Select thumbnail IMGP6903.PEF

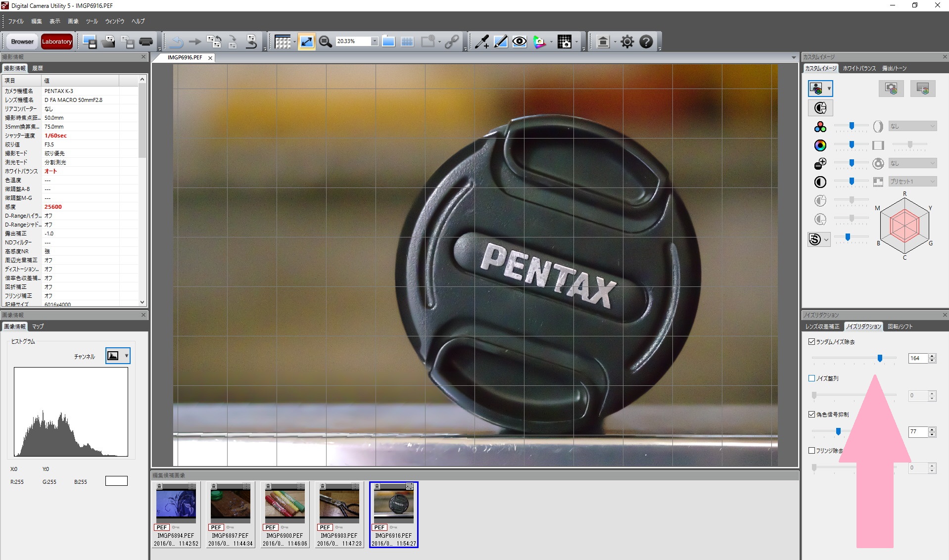[x=339, y=514]
